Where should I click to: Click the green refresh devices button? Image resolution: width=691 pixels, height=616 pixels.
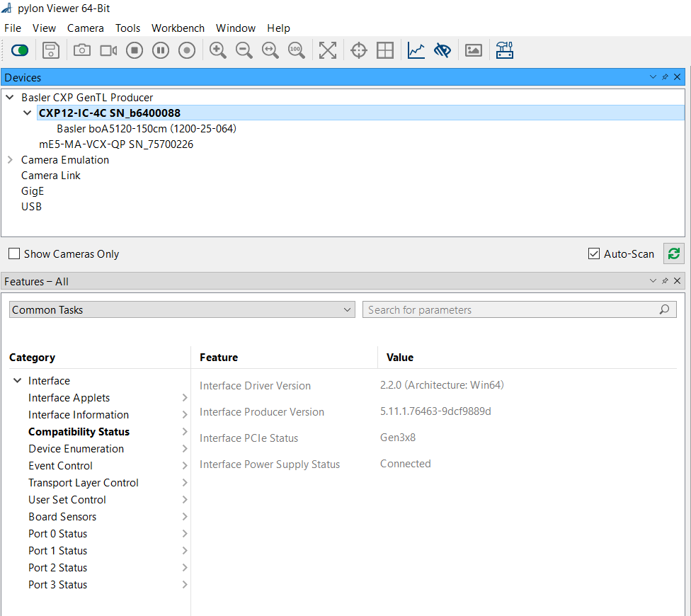point(674,253)
